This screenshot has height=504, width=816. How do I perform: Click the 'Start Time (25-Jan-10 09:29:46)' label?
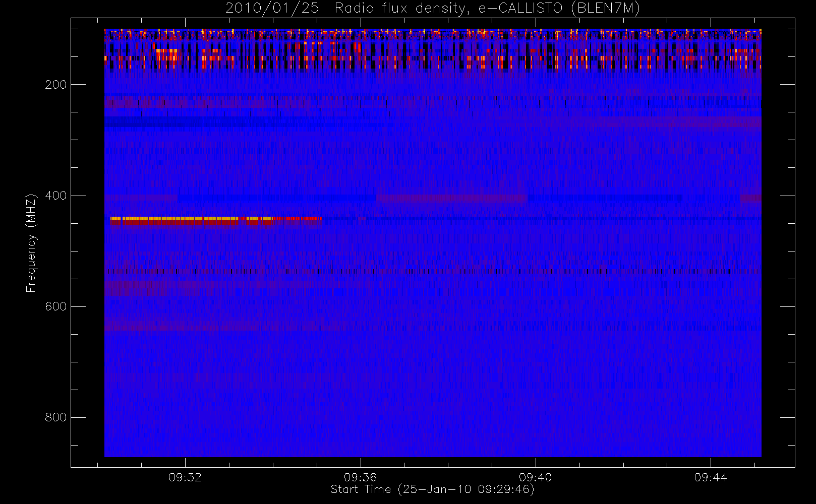(433, 489)
